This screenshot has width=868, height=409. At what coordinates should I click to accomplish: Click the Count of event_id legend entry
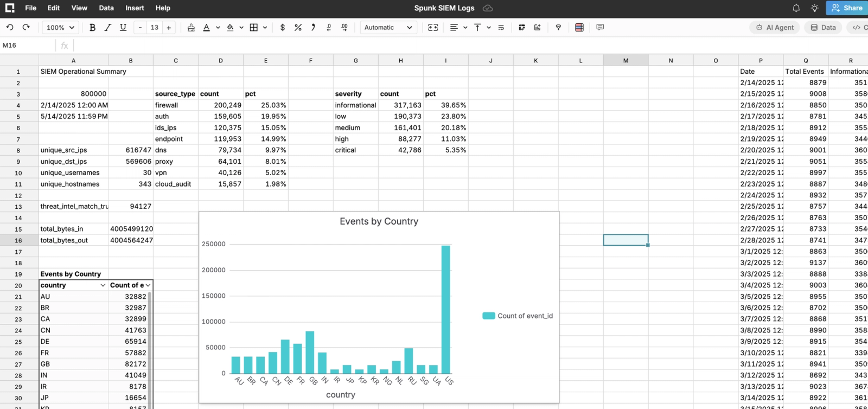point(518,316)
